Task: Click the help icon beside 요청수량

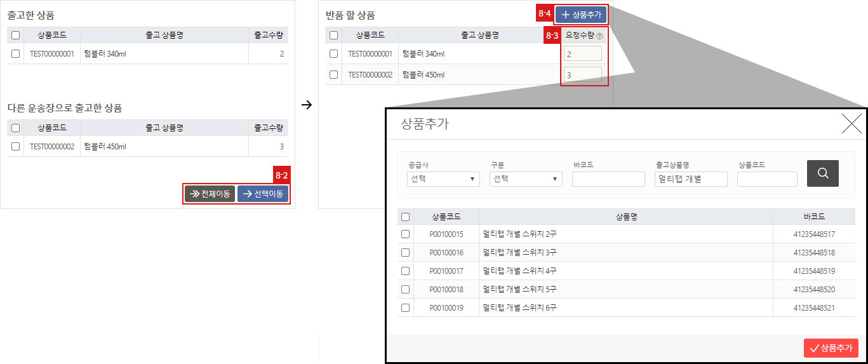Action: [599, 36]
